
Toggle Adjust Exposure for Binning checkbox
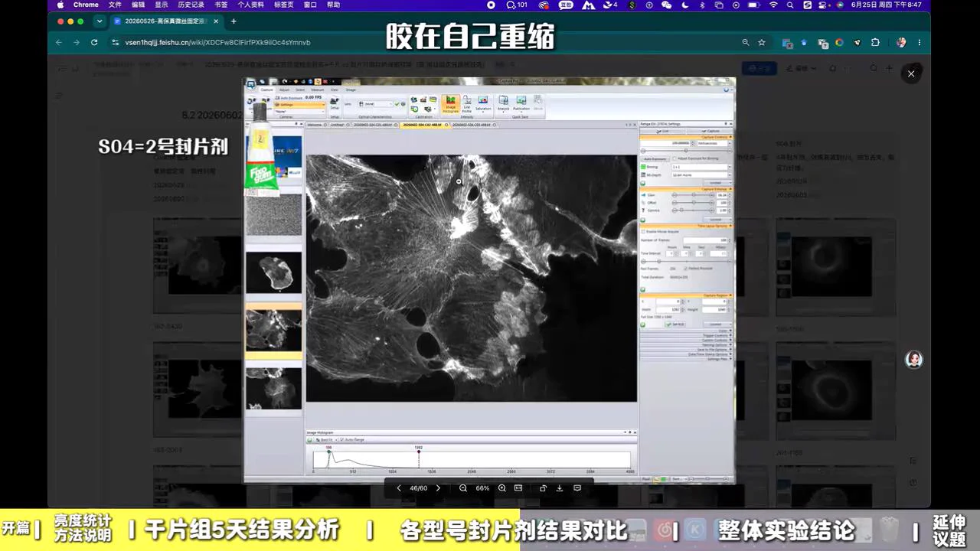pos(675,158)
